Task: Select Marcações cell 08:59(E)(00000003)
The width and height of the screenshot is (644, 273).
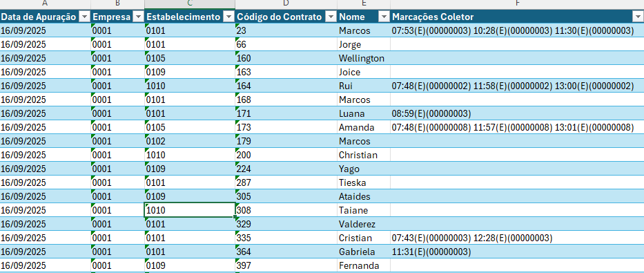Action: (517, 113)
